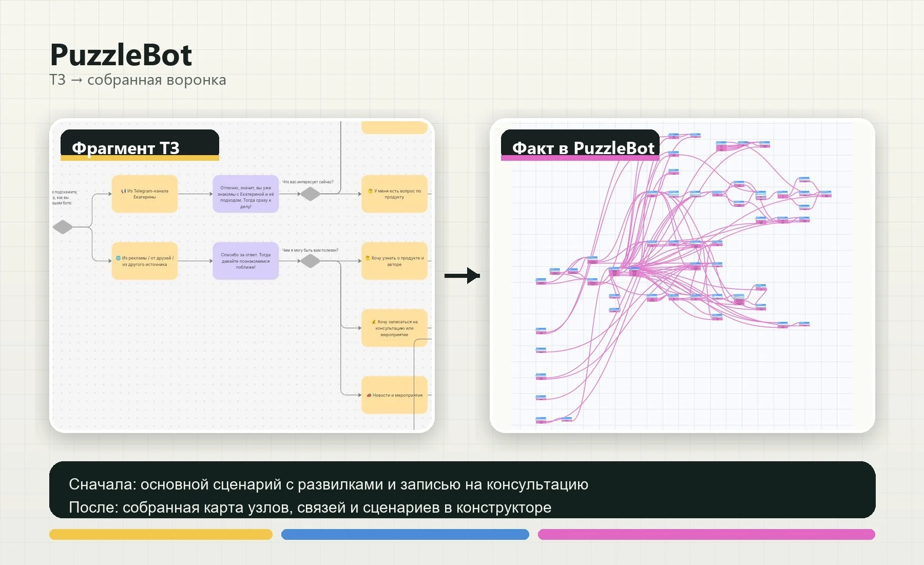924x565 pixels.
Task: Click thinking emoji in Хочу узнать о продукте node
Action: (368, 258)
